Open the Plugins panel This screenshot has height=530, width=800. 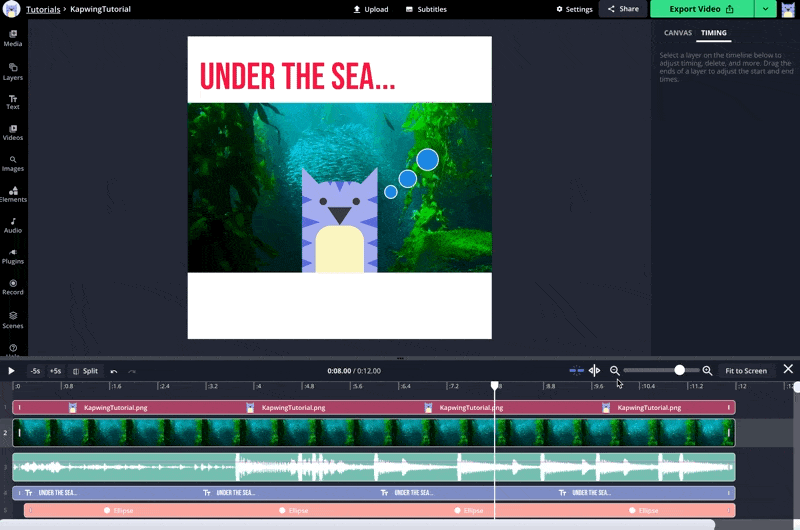(x=13, y=256)
